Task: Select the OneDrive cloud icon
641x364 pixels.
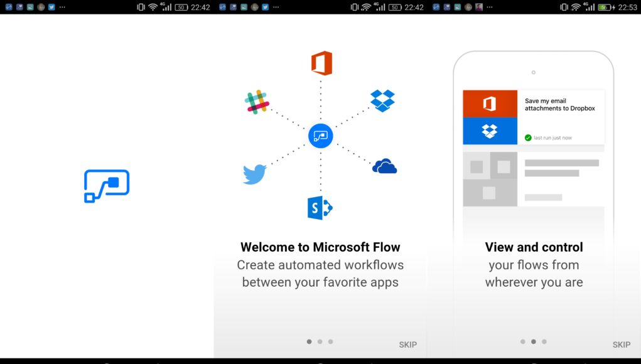Action: point(384,166)
